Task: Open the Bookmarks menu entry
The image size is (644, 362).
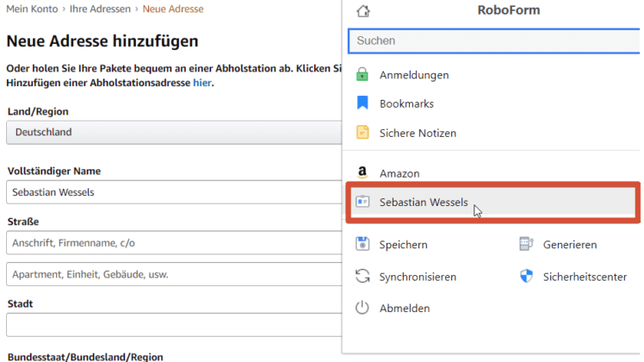Action: [406, 103]
